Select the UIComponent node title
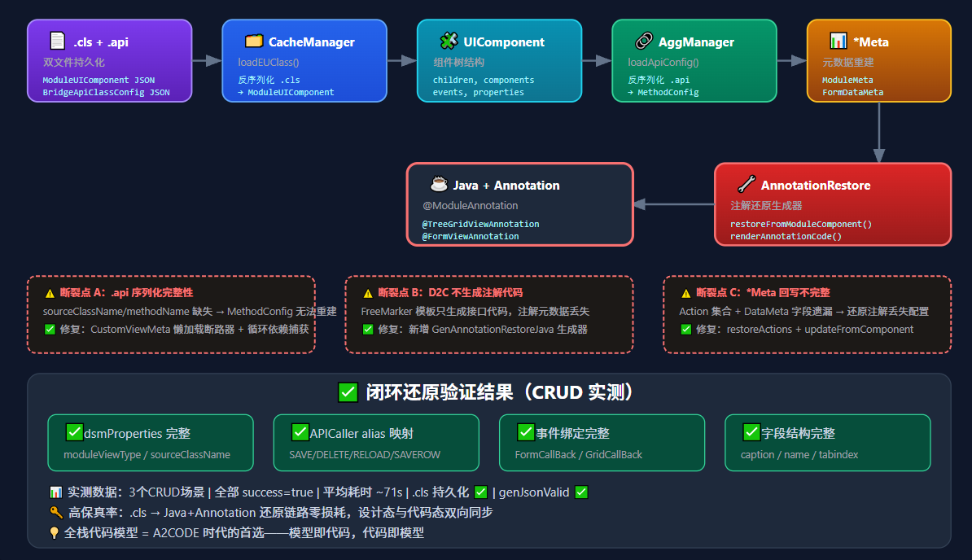 (504, 42)
